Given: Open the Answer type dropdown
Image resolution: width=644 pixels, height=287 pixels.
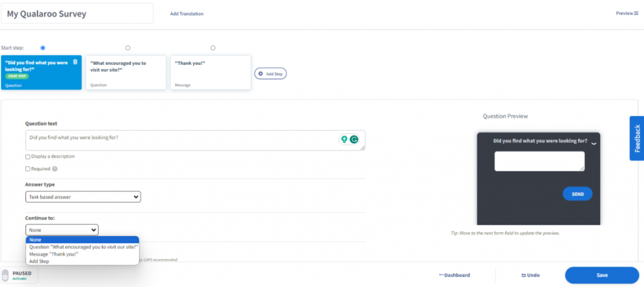Looking at the screenshot, I should [x=83, y=197].
